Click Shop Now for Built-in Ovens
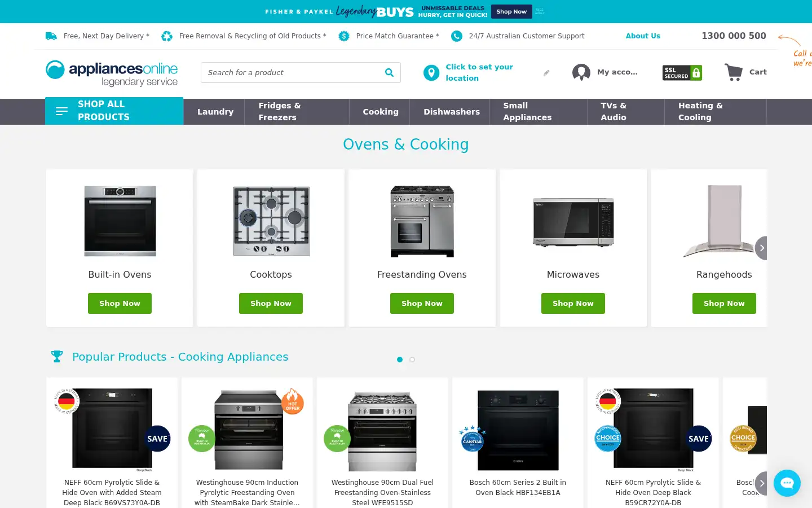This screenshot has width=812, height=508. click(x=120, y=303)
